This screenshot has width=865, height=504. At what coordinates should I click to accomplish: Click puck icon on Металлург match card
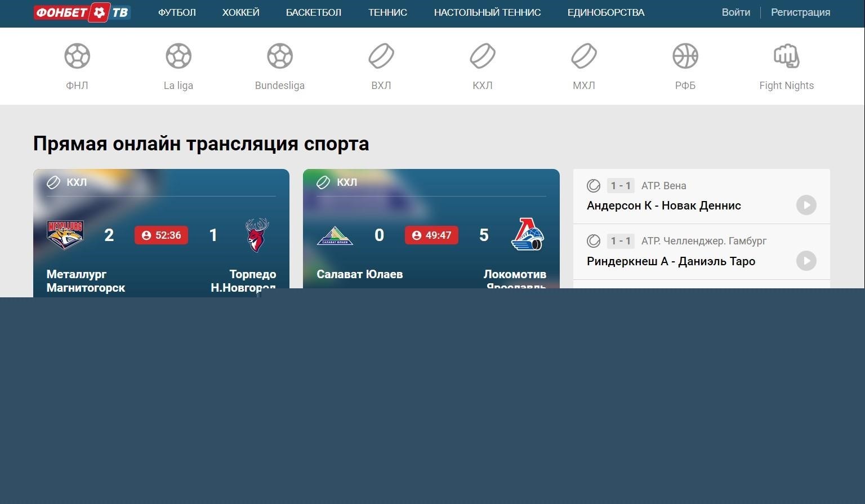pyautogui.click(x=53, y=182)
